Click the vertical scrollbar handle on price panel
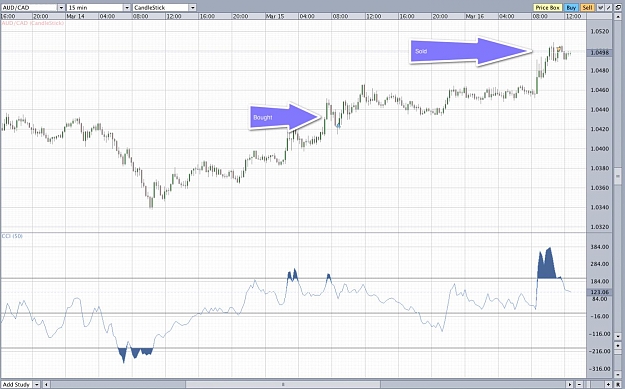This screenshot has width=625, height=389. point(618,176)
